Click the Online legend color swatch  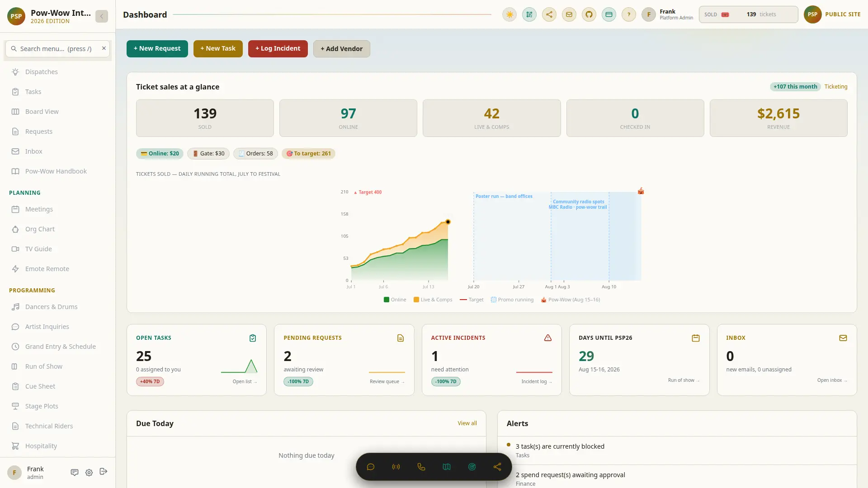[387, 300]
